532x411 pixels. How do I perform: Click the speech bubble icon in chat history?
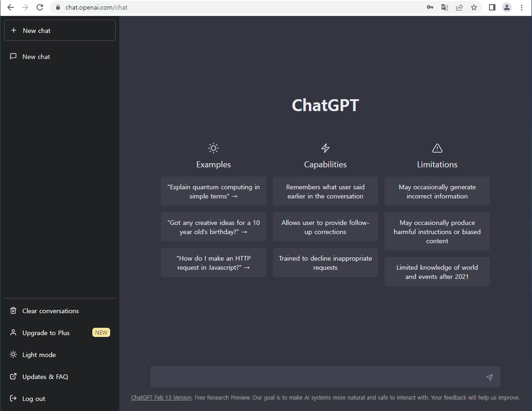pyautogui.click(x=13, y=56)
